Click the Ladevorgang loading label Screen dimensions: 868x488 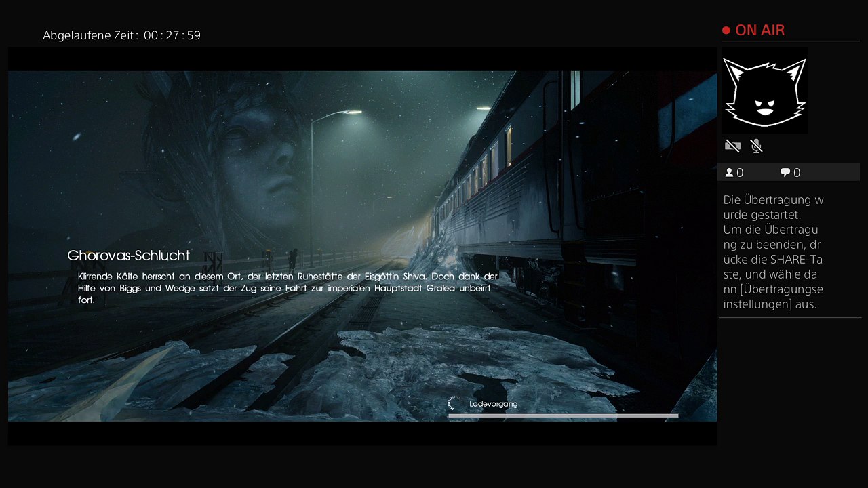tap(494, 404)
